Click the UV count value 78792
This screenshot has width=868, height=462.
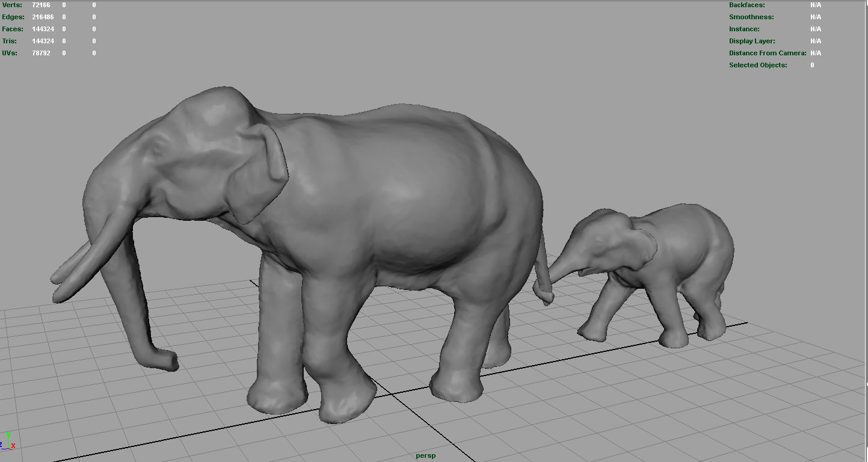point(41,53)
